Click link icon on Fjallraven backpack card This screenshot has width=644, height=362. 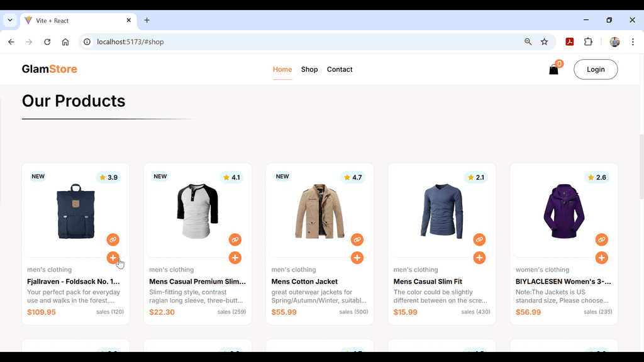point(113,239)
